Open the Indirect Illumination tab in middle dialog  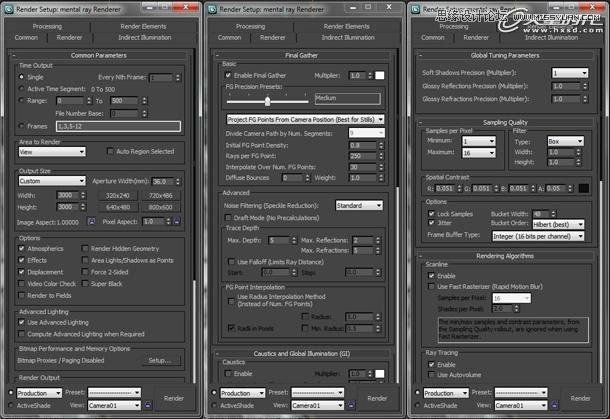[x=348, y=37]
